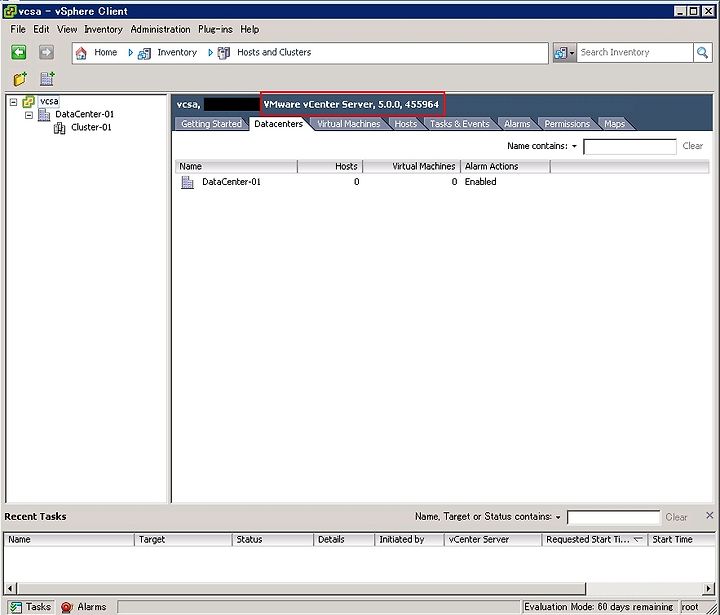
Task: Click the Cluster-01 tree icon
Action: point(60,128)
